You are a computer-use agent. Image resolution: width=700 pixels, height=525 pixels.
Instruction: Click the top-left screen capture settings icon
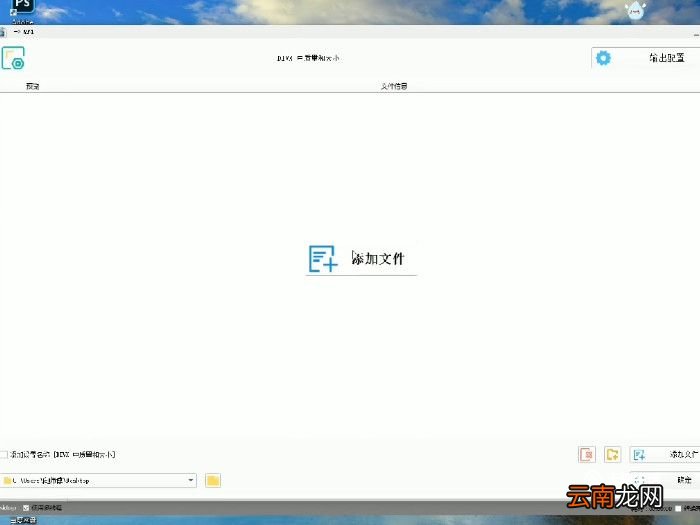(13, 58)
